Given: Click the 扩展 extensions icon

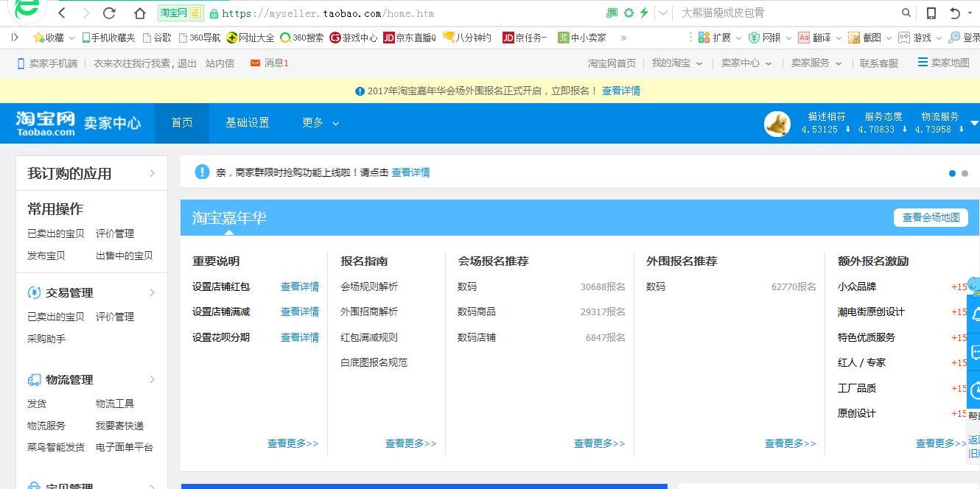Looking at the screenshot, I should pyautogui.click(x=702, y=36).
